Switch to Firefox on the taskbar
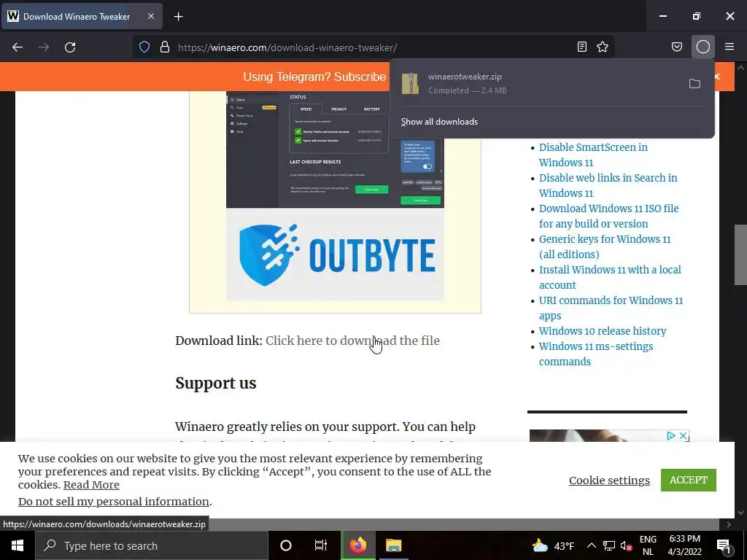The image size is (747, 560). (358, 545)
